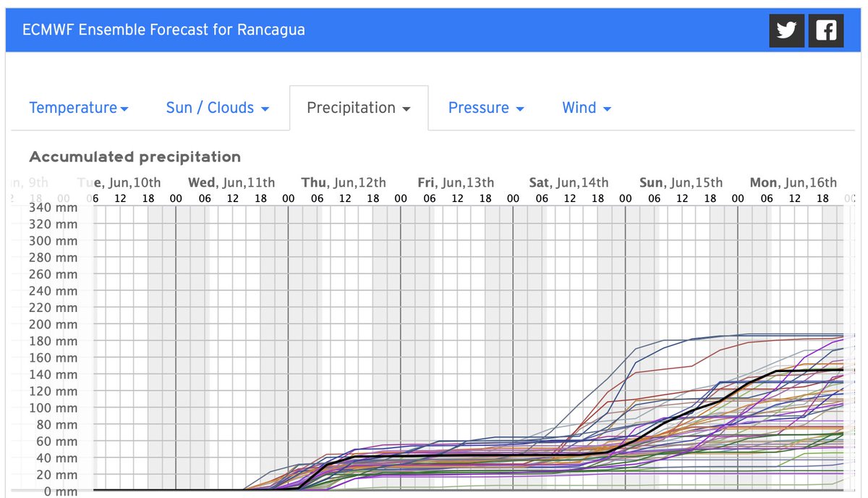This screenshot has width=868, height=498.
Task: Expand the Precipitation dropdown caret
Action: point(407,109)
